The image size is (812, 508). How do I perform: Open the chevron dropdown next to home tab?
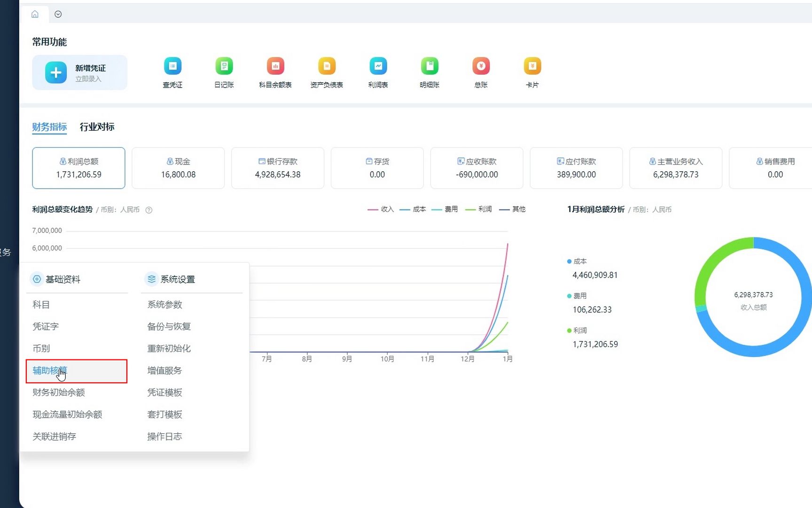(58, 14)
